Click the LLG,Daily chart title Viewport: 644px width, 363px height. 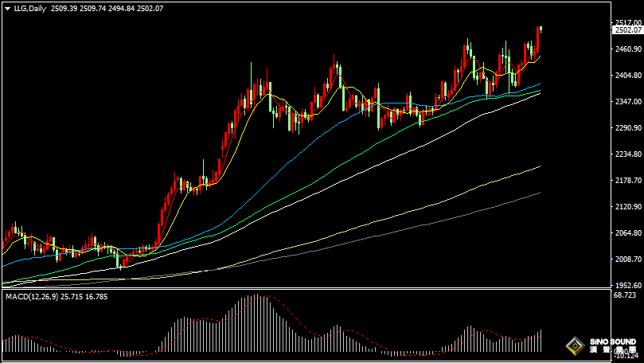30,7
